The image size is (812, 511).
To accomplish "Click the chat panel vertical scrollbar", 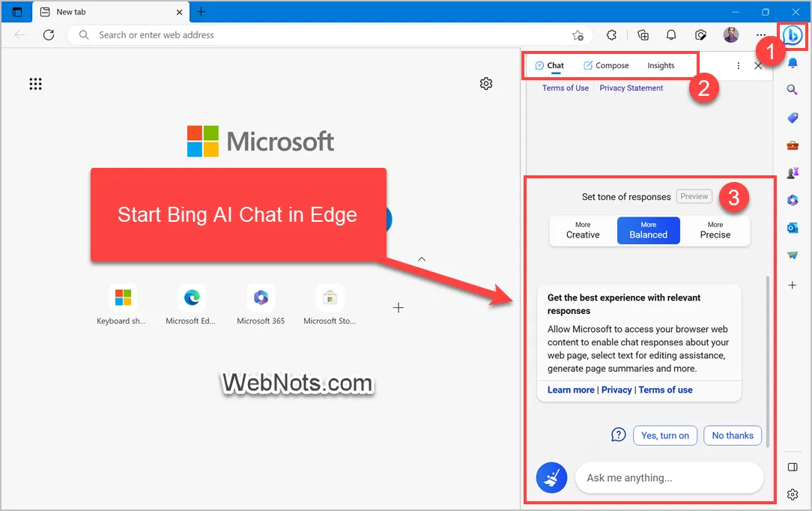I will (768, 361).
